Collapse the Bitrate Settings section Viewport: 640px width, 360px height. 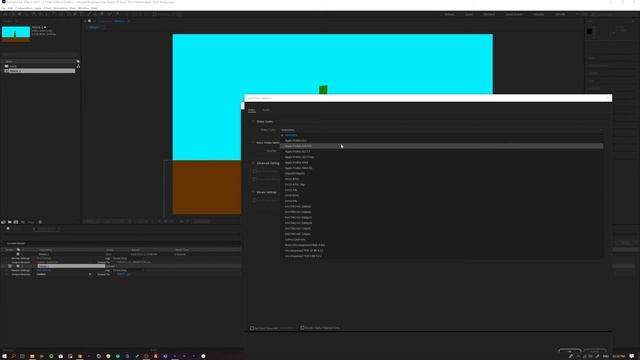(253, 192)
